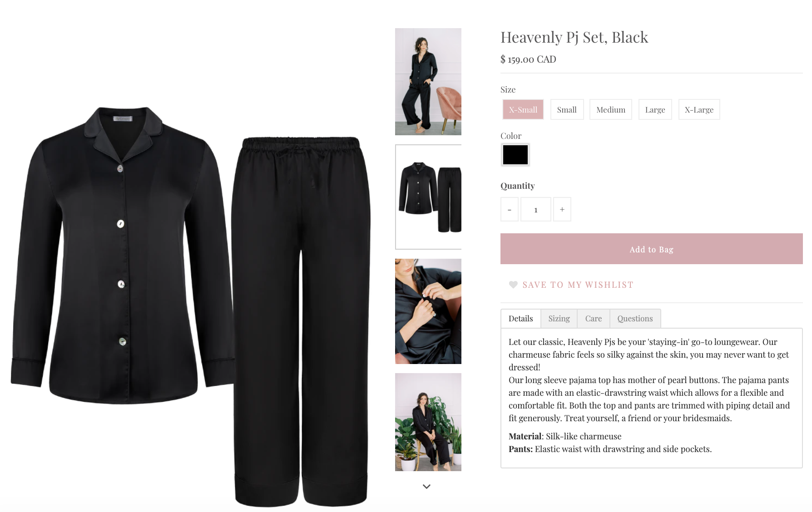Switch to the Sizing tab

pyautogui.click(x=559, y=319)
